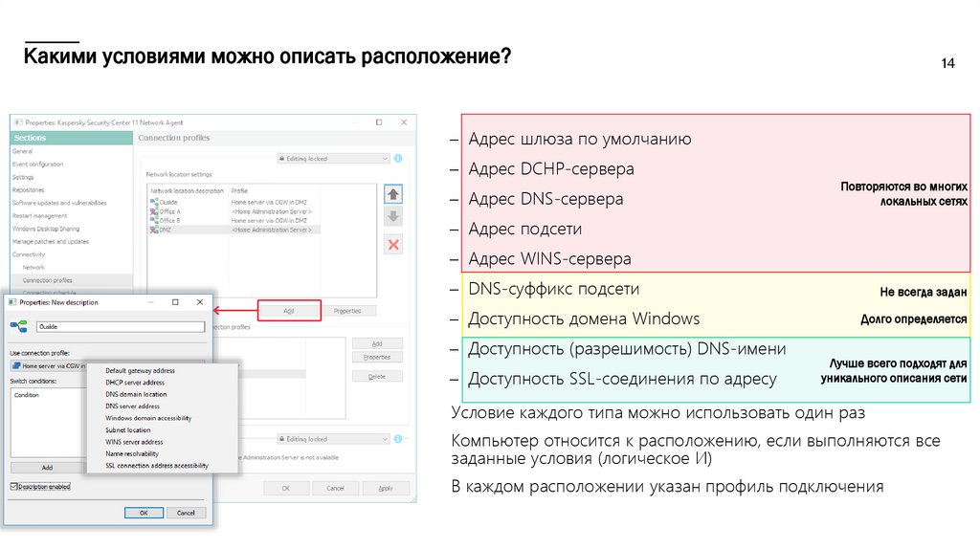Click Delete button for connection profiles
This screenshot has height=549, width=980.
point(377,377)
